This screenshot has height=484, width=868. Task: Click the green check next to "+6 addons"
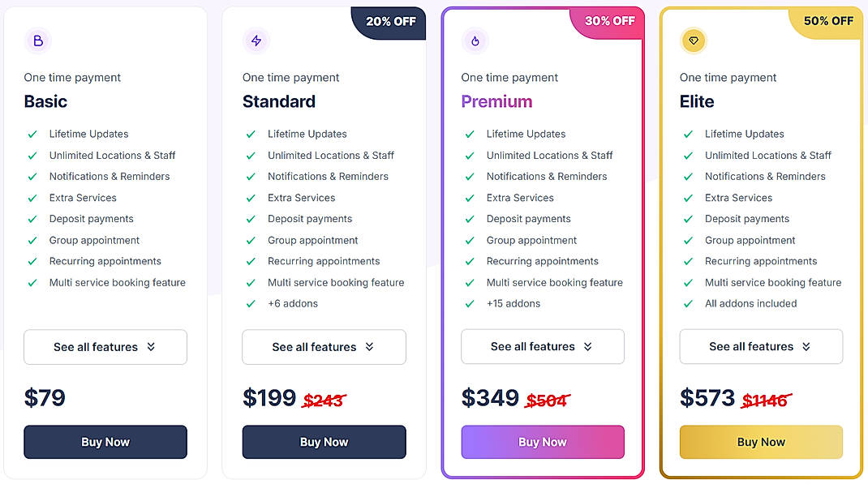click(251, 303)
